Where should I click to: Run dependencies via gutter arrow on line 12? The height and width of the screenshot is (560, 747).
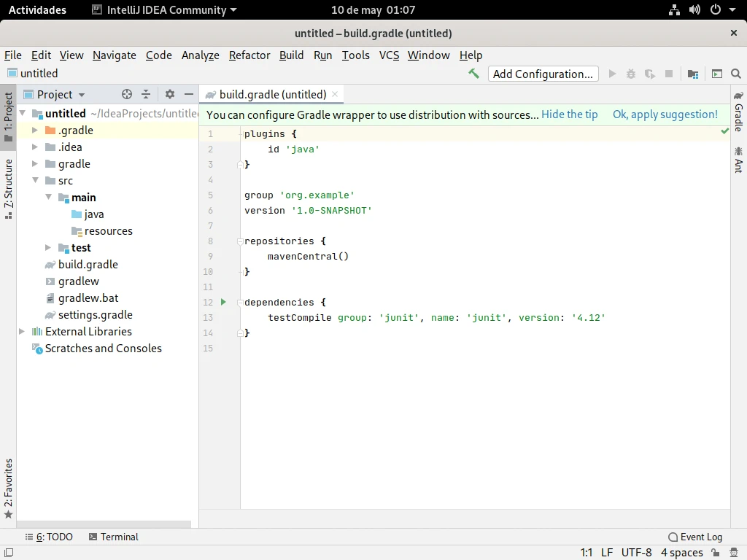point(224,302)
